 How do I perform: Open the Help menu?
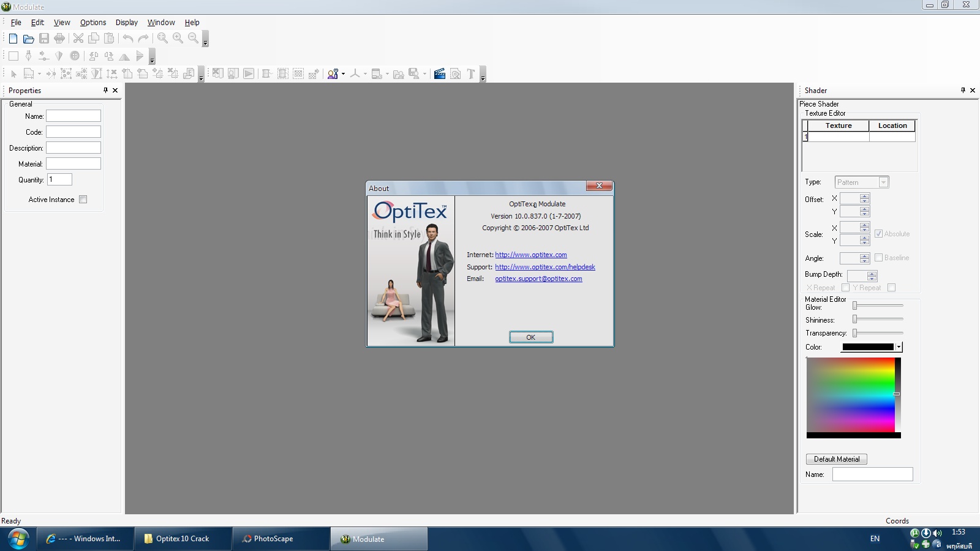(192, 23)
